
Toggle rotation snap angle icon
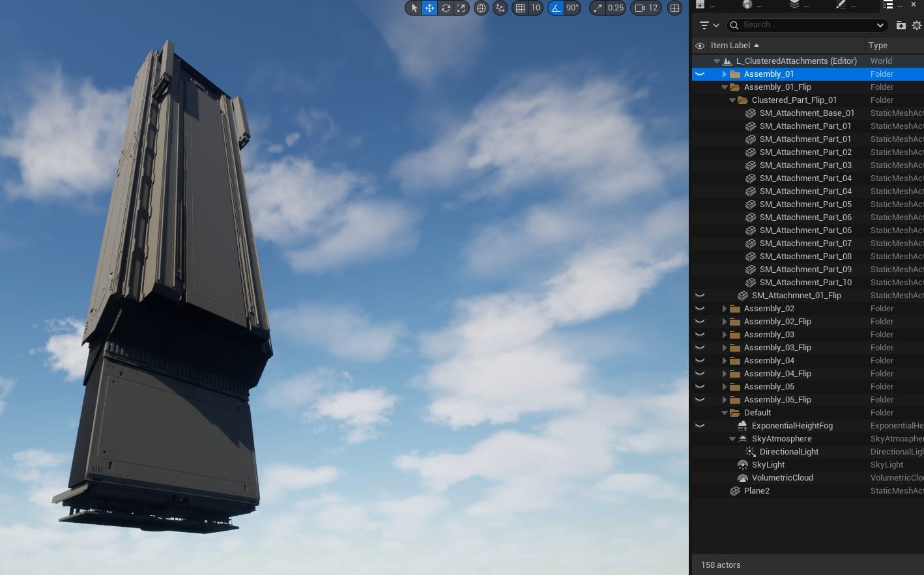coord(556,8)
